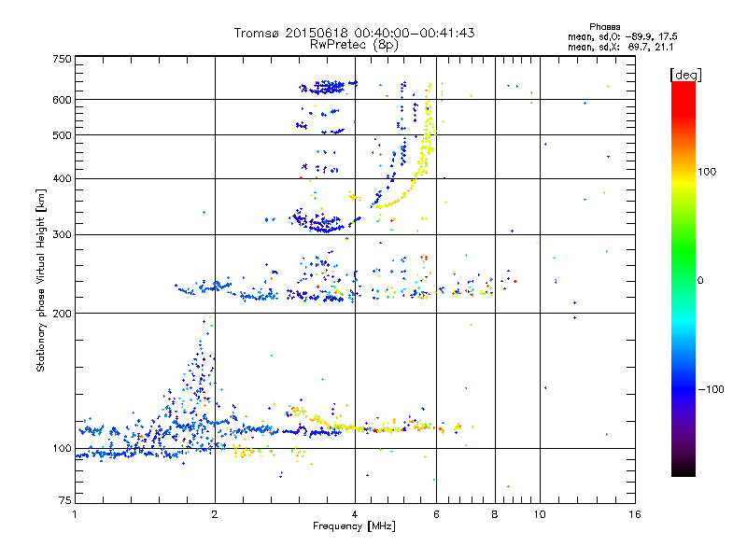Click the plot title 'Tromsø 20150618 00:40:00-00:41:43'
The height and width of the screenshot is (560, 747).
[354, 33]
